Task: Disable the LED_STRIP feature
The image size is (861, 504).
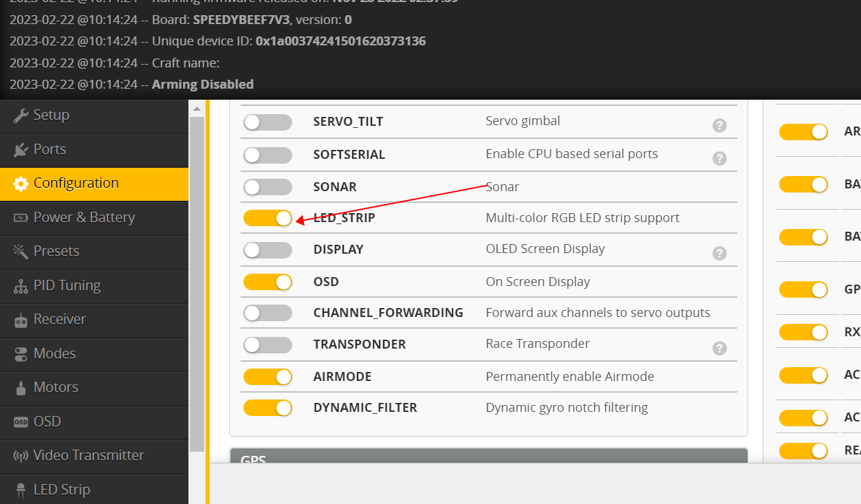Action: [x=268, y=218]
